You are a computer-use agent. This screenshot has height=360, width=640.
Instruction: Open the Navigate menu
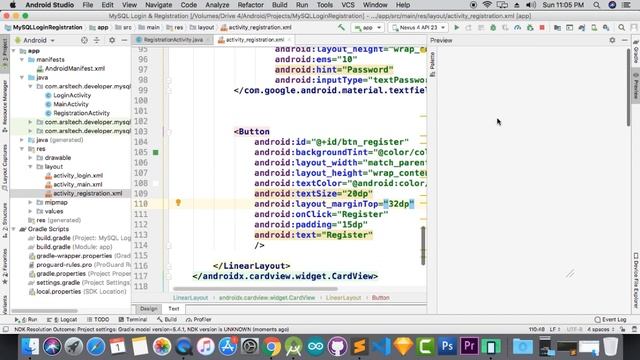[x=158, y=5]
